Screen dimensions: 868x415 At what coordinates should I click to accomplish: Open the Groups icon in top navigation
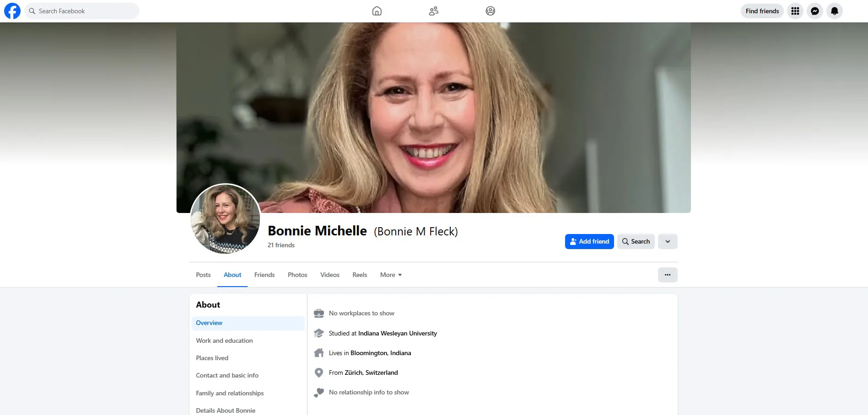click(x=490, y=11)
